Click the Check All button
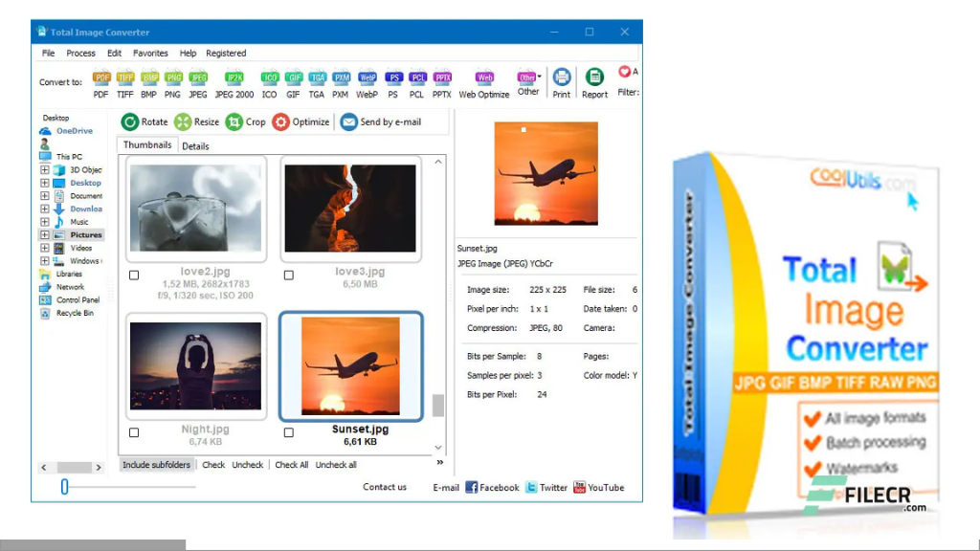 point(291,465)
